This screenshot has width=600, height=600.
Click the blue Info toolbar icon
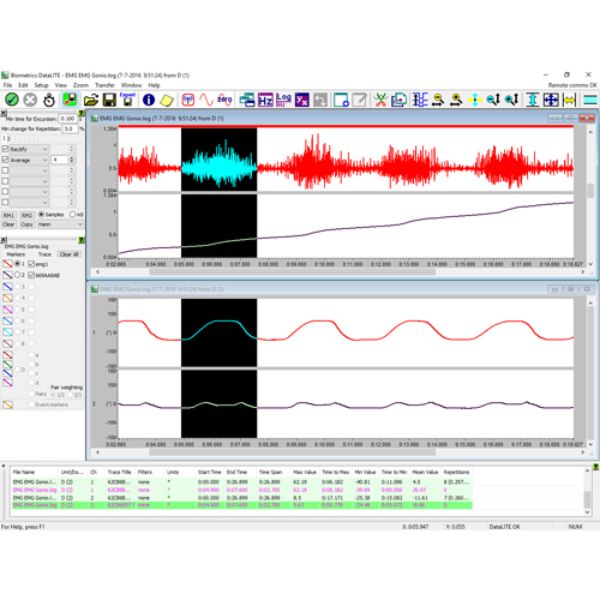(x=148, y=100)
